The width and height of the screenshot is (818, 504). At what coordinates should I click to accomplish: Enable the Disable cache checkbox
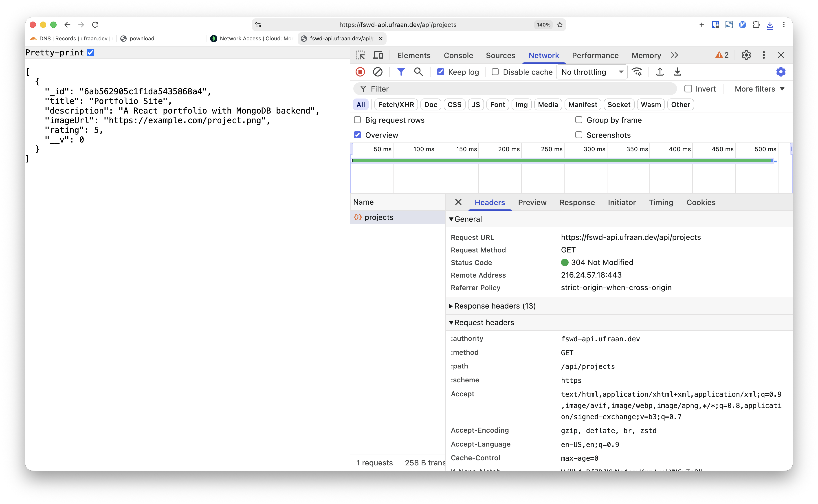pos(495,72)
